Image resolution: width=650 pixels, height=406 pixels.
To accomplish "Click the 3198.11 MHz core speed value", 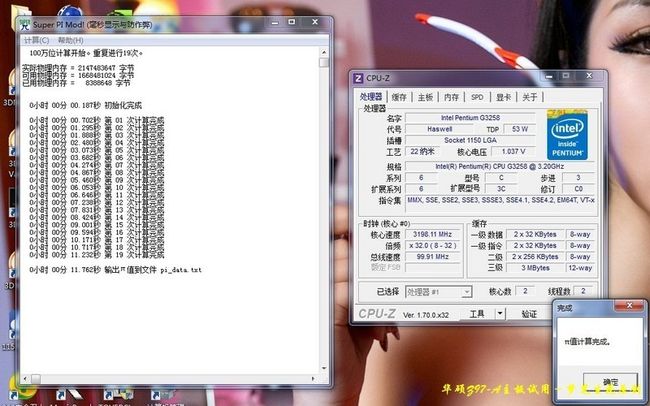I will coord(432,234).
